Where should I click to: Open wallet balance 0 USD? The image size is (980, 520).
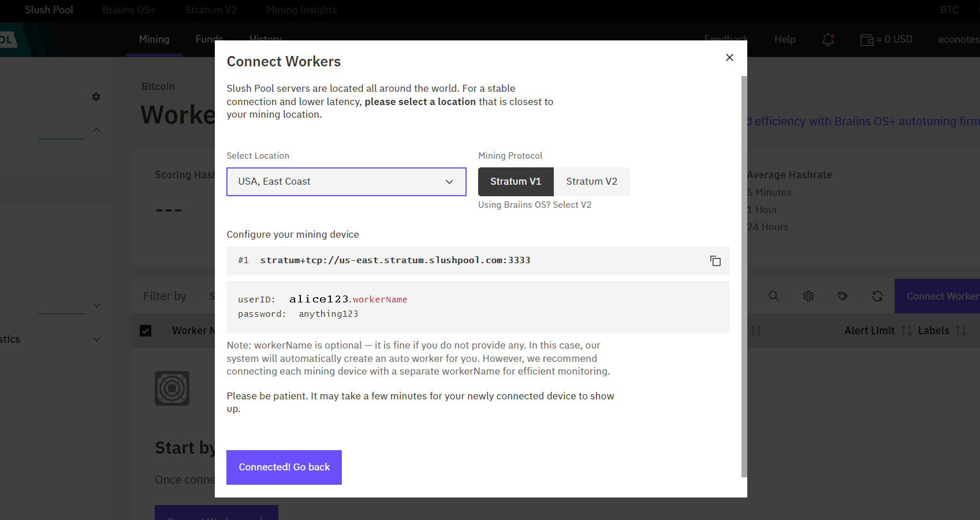(x=886, y=39)
